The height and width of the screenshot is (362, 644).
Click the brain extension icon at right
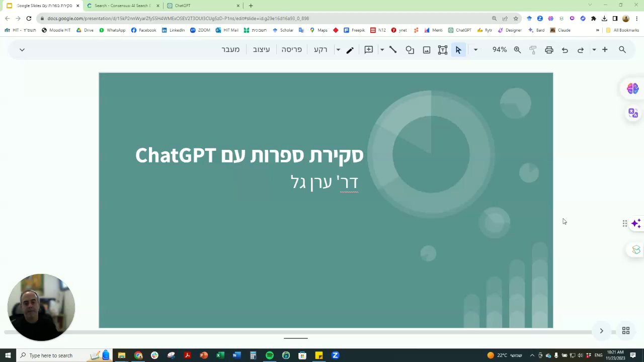pyautogui.click(x=633, y=88)
